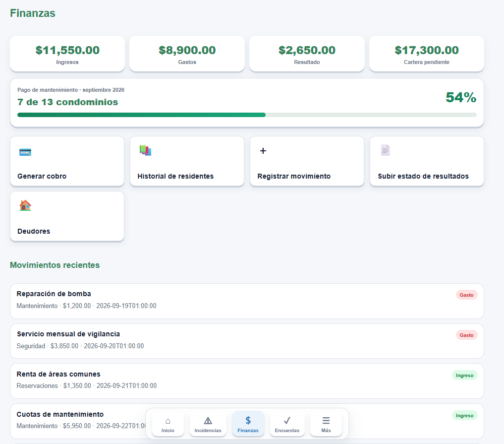Image resolution: width=504 pixels, height=444 pixels.
Task: Open Historial de residentes
Action: (x=187, y=161)
